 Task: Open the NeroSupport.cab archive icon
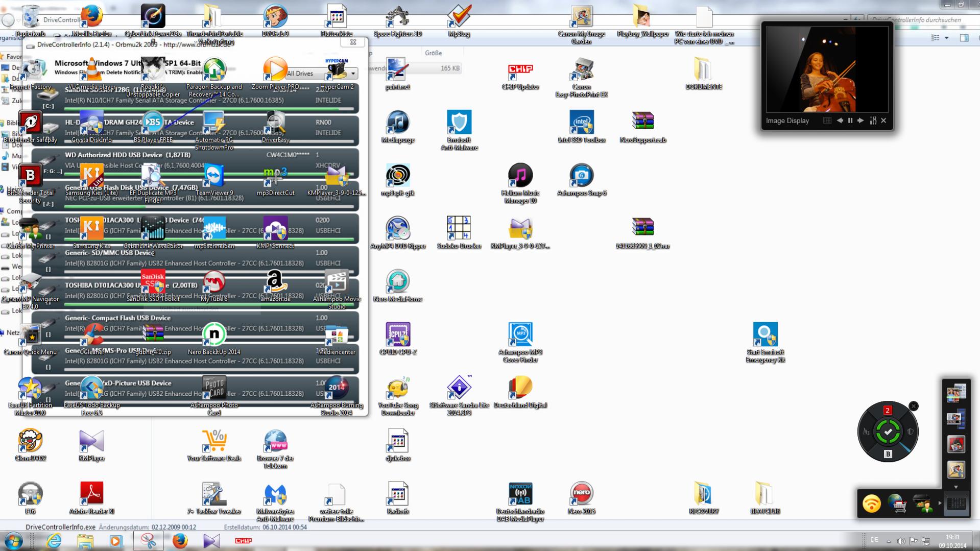(x=642, y=127)
